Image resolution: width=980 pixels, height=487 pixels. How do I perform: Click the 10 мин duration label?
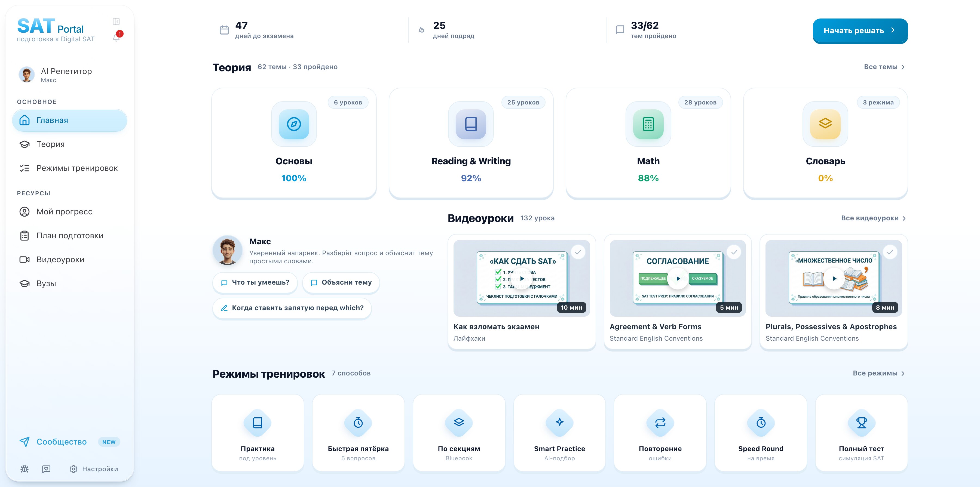(571, 307)
